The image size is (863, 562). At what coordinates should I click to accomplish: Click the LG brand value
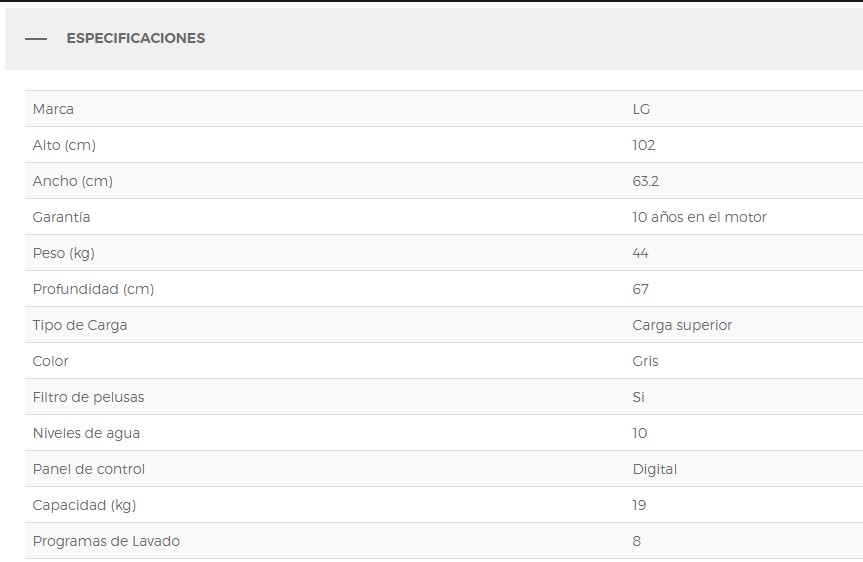(641, 109)
